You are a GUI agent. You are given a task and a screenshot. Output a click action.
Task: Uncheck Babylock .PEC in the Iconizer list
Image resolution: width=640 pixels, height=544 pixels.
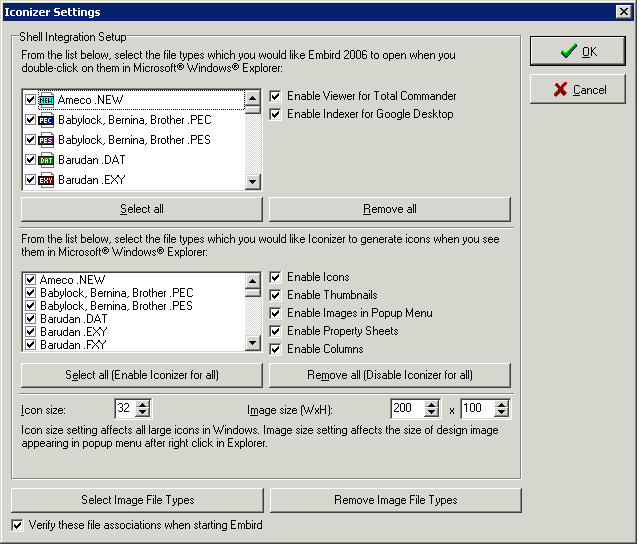pyautogui.click(x=30, y=293)
